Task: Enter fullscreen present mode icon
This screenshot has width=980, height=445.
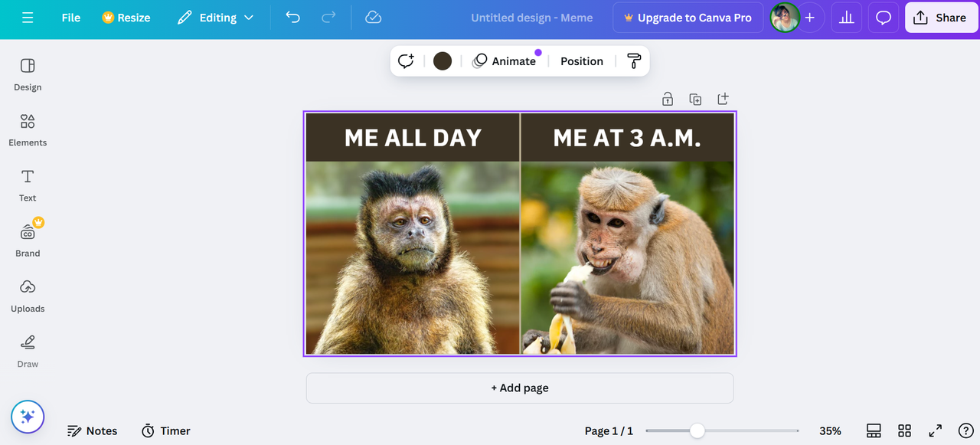Action: click(935, 431)
